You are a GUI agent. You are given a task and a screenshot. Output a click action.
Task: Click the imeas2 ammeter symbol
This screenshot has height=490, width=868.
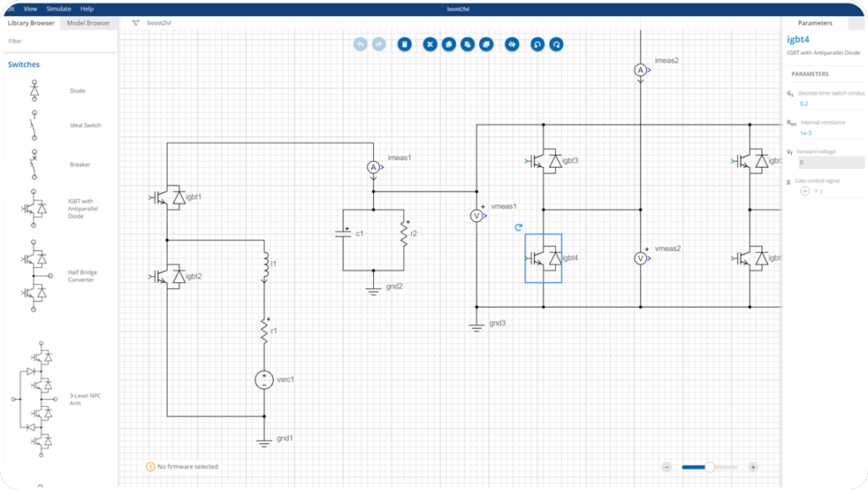(x=641, y=70)
